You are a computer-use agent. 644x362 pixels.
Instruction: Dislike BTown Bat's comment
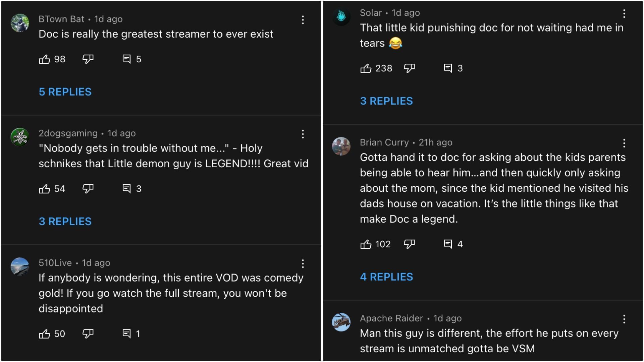[x=88, y=59]
